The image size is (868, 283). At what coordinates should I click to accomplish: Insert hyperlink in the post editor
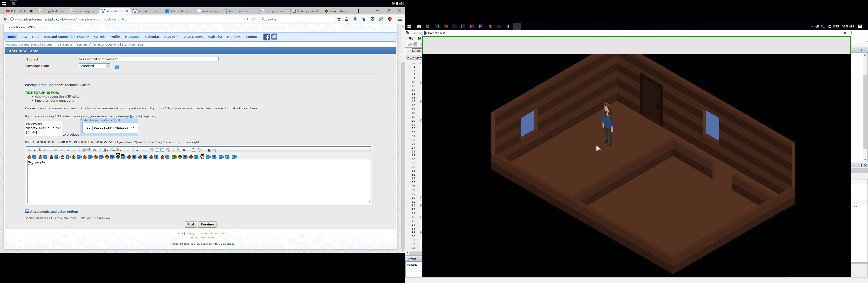click(x=94, y=150)
